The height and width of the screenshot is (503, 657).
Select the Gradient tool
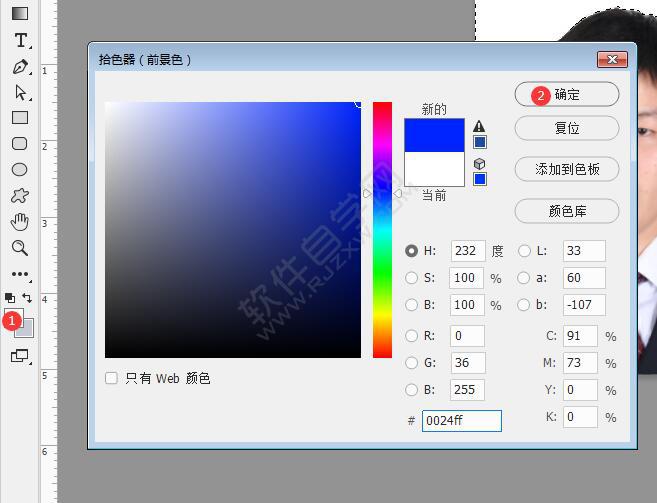pos(20,13)
